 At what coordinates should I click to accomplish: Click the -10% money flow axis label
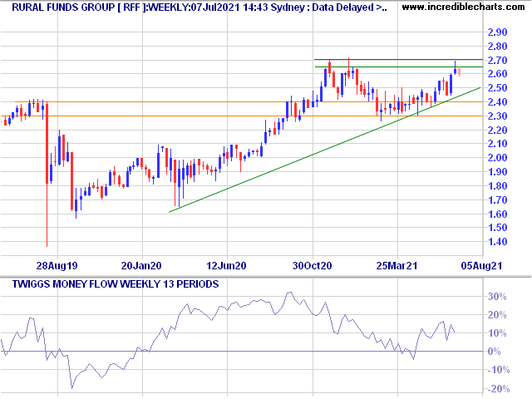pyautogui.click(x=499, y=370)
